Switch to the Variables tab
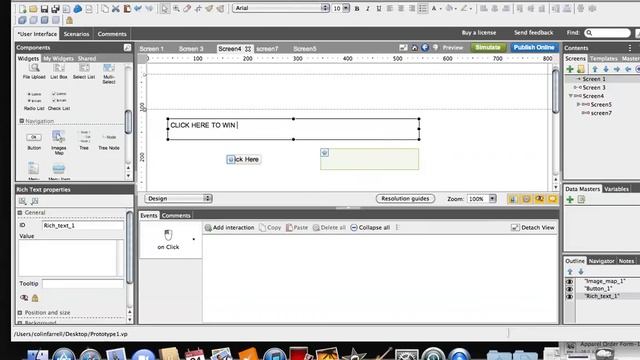Screen dimensions: 640x360 click(x=617, y=189)
